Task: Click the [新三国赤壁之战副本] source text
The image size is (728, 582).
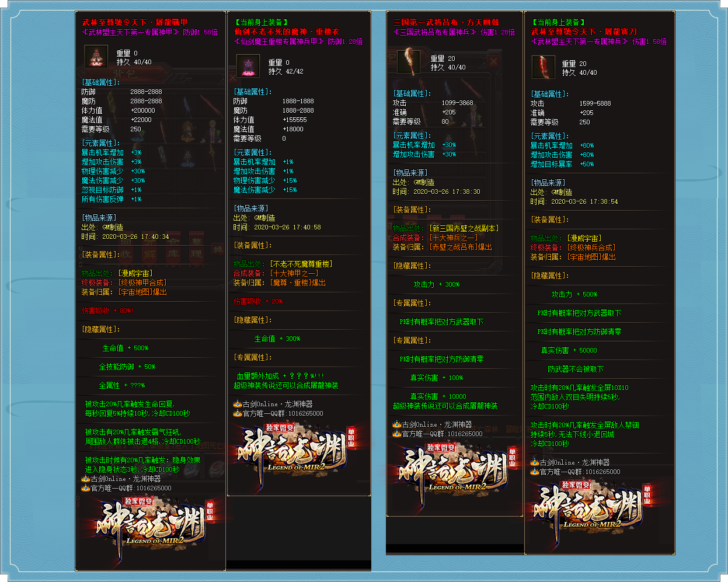Action: tap(464, 228)
